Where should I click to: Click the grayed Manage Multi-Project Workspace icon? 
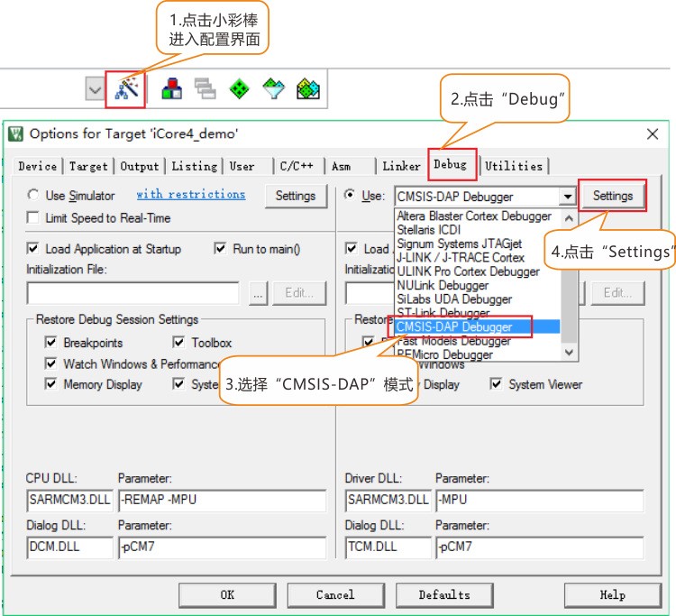click(x=206, y=87)
